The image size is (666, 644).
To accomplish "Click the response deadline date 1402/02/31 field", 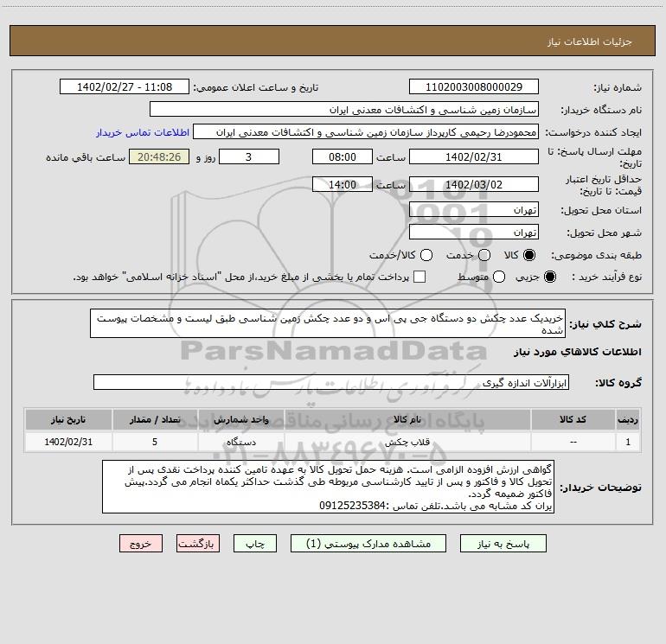I will click(x=474, y=156).
